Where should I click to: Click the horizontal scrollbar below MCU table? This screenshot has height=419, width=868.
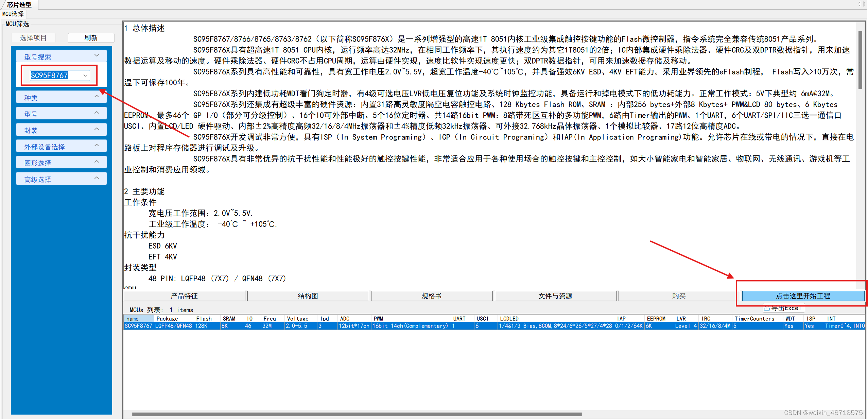click(x=357, y=414)
